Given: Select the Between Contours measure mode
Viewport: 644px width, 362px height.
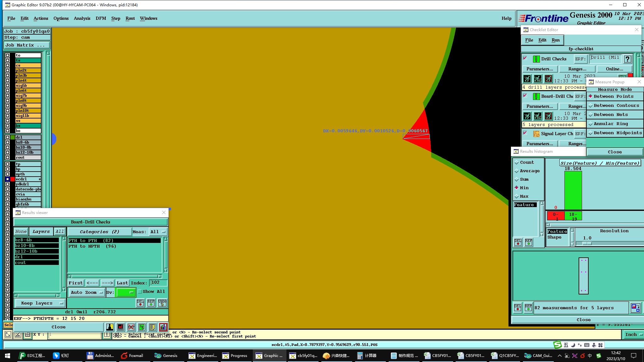Looking at the screenshot, I should coord(616,106).
